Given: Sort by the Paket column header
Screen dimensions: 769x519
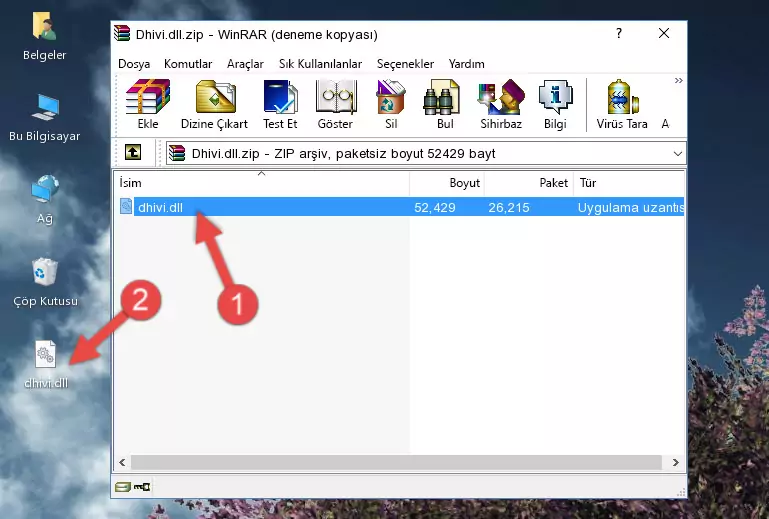Looking at the screenshot, I should (529, 183).
